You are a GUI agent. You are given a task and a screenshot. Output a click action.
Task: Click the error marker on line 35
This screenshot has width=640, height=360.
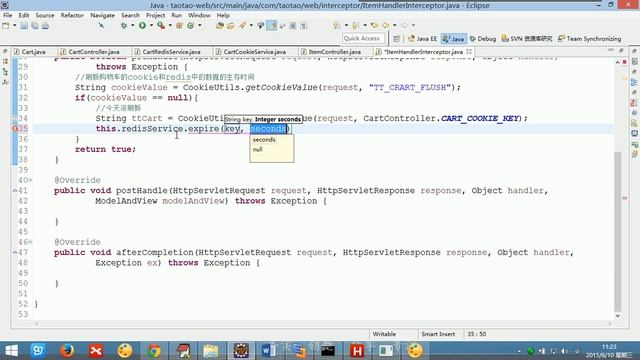[15, 129]
